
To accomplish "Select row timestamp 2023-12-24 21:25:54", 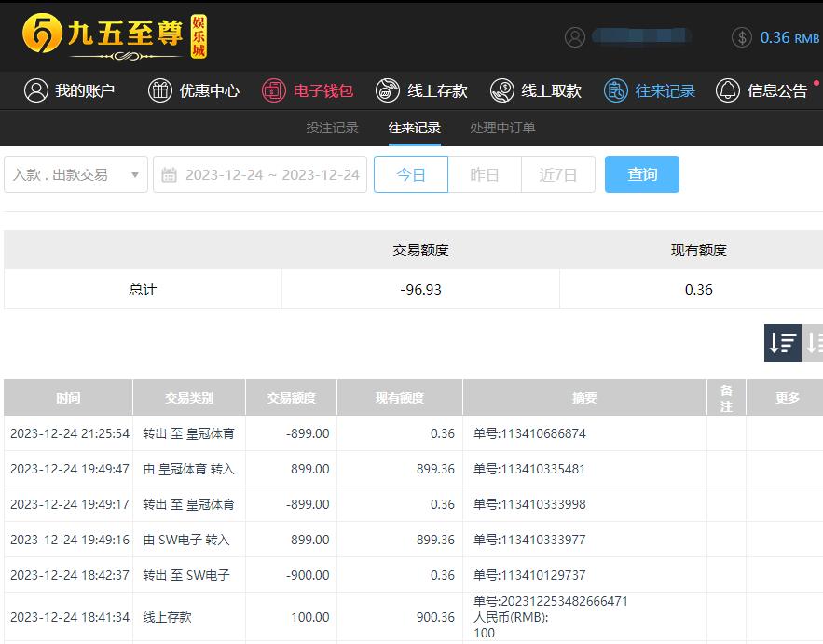I will 70,433.
